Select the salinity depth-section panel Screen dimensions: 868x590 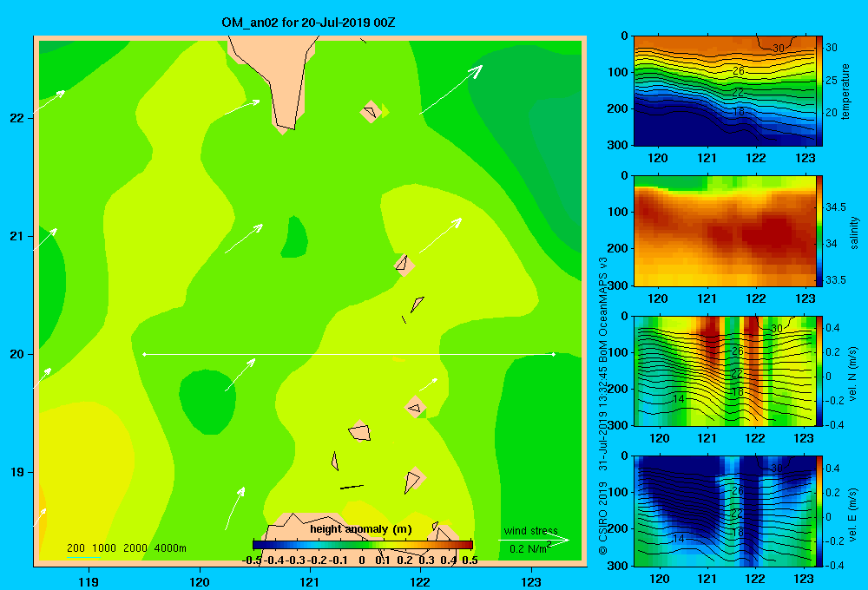725,231
